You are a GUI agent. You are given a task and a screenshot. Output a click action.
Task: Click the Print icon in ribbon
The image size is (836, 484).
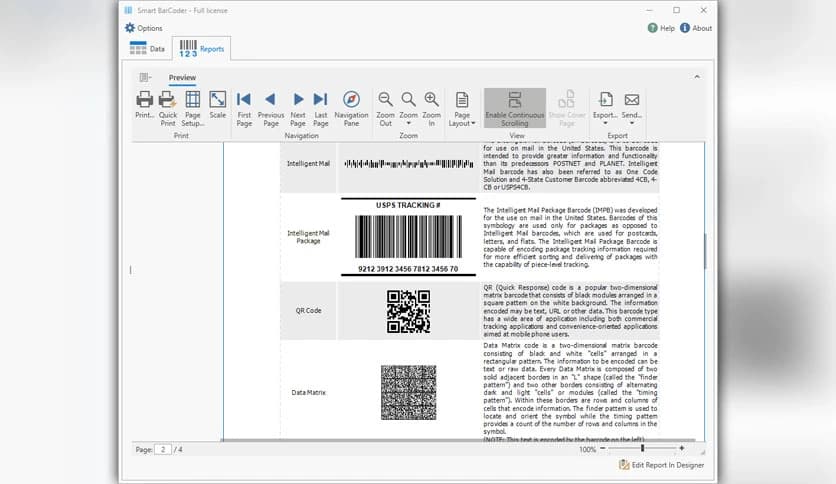pyautogui.click(x=144, y=100)
